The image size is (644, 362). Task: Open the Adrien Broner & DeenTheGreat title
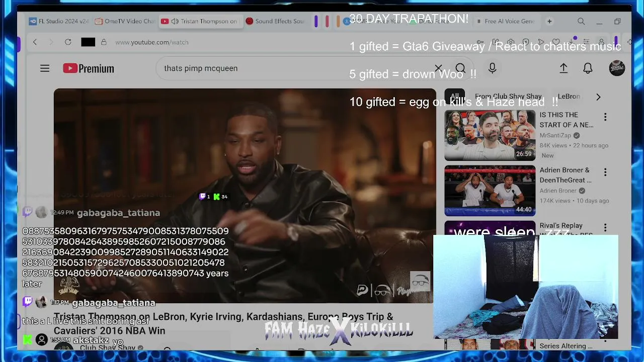[566, 175]
